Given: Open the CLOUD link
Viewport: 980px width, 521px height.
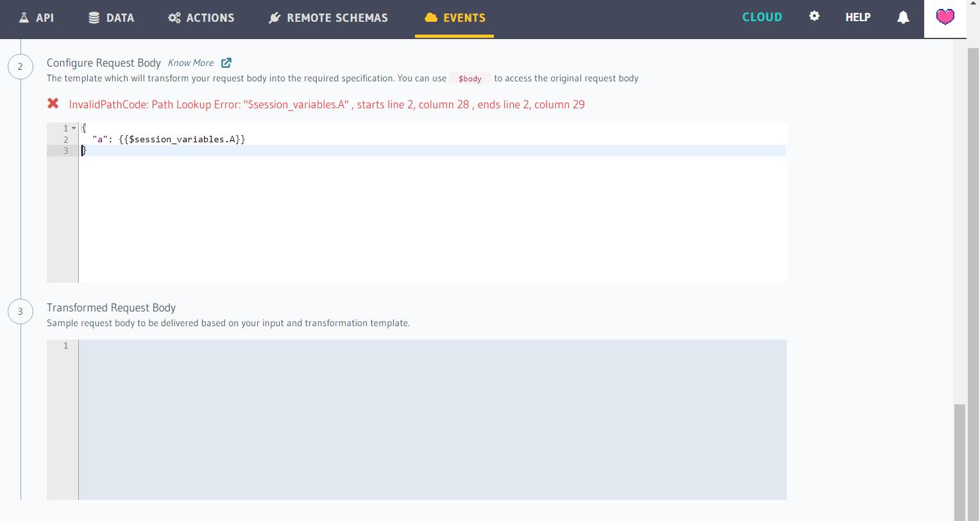Looking at the screenshot, I should [762, 17].
